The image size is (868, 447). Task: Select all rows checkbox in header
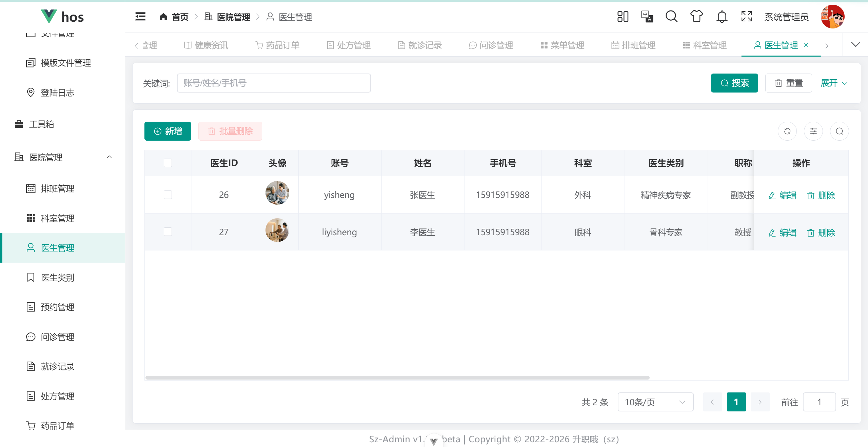(168, 163)
